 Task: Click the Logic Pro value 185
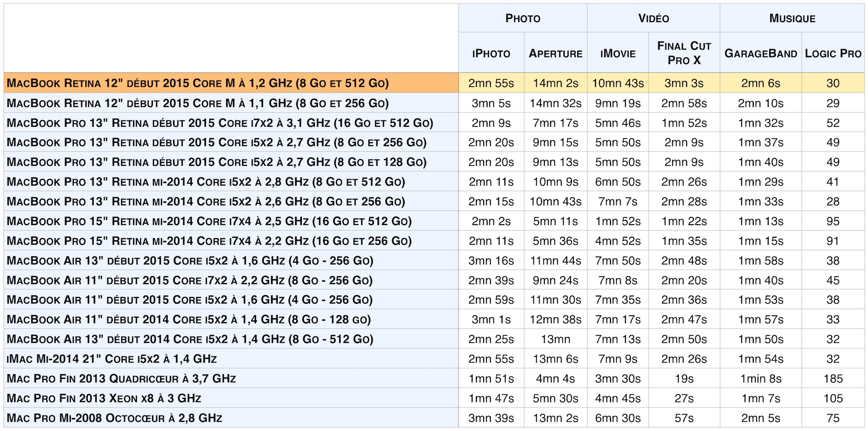(833, 378)
